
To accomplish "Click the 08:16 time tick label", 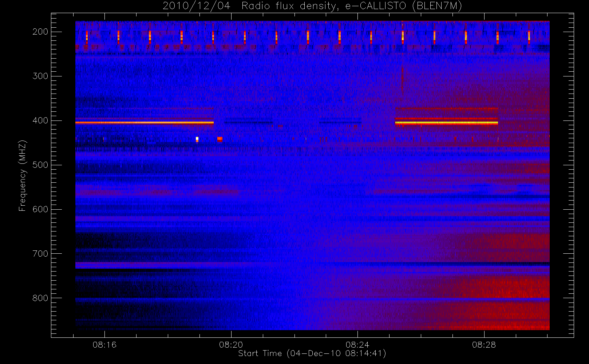I will click(104, 345).
